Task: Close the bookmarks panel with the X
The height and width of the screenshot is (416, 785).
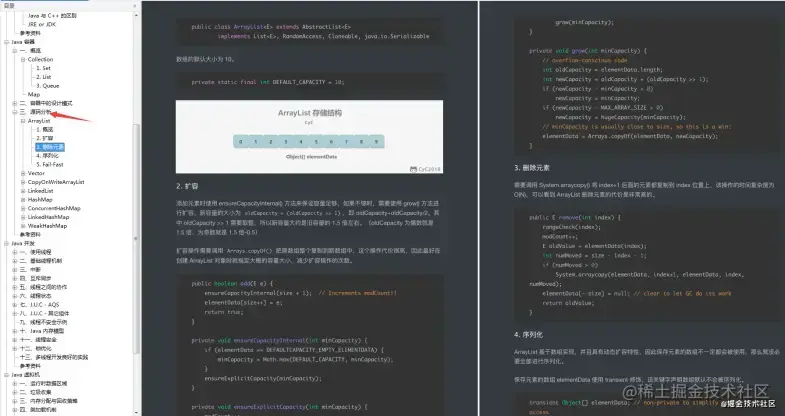Action: tap(135, 6)
